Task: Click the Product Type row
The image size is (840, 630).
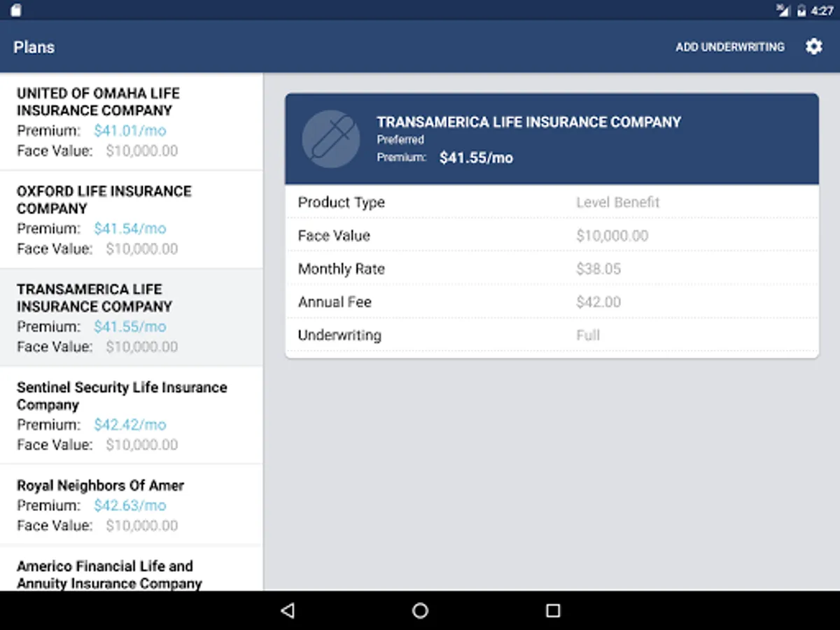Action: (x=552, y=202)
